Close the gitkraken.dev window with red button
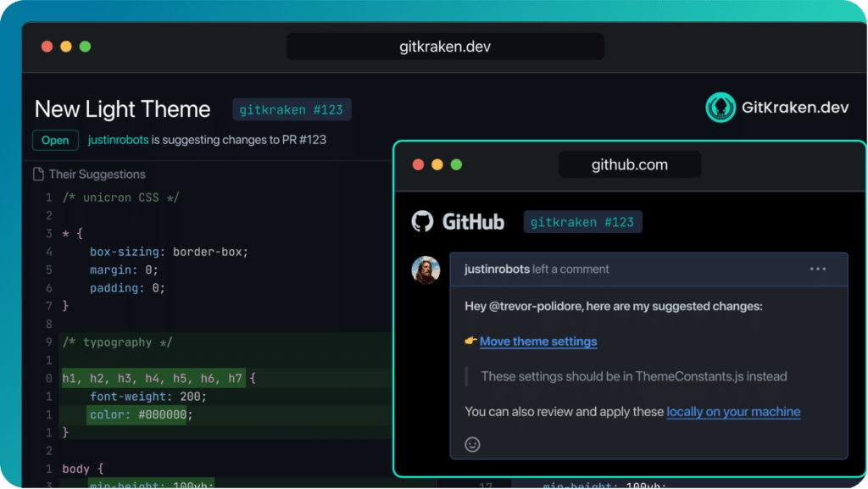 (x=47, y=47)
